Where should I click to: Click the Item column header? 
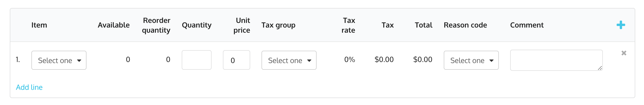pyautogui.click(x=39, y=25)
